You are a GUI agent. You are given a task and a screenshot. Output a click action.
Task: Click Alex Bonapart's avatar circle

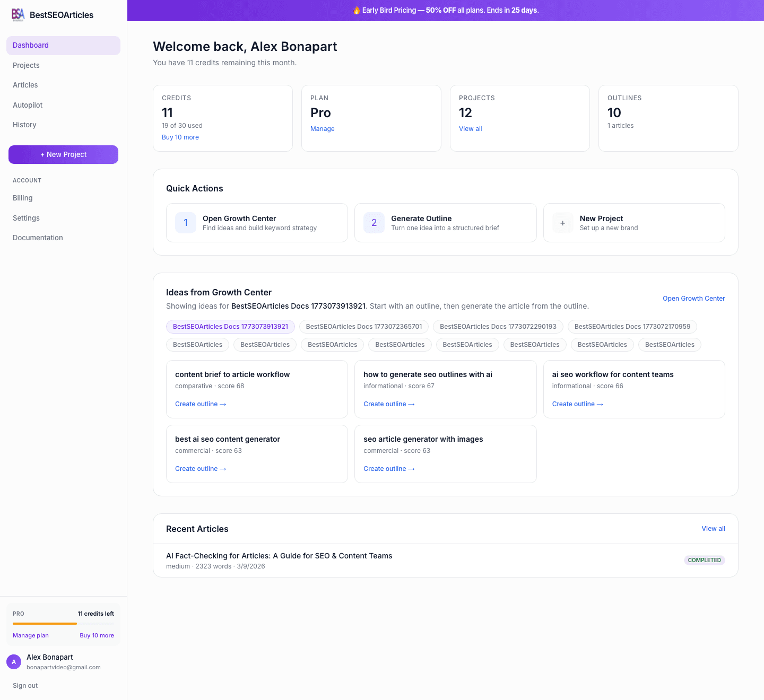point(14,661)
